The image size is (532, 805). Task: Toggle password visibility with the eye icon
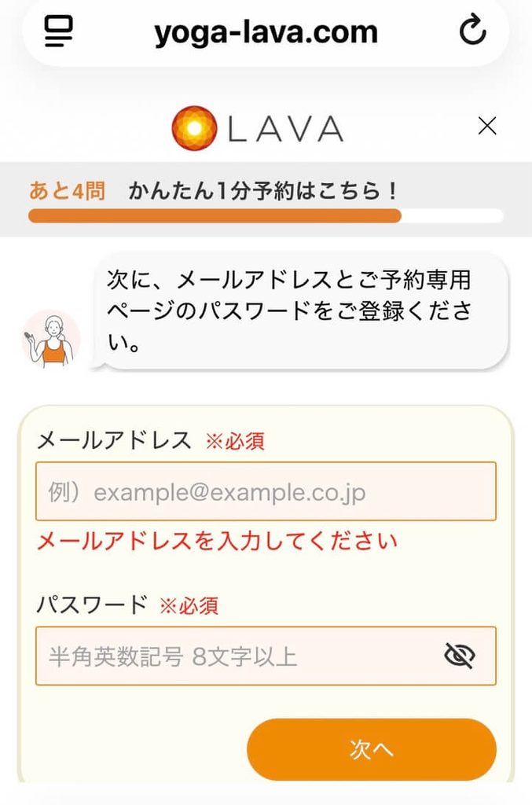459,656
